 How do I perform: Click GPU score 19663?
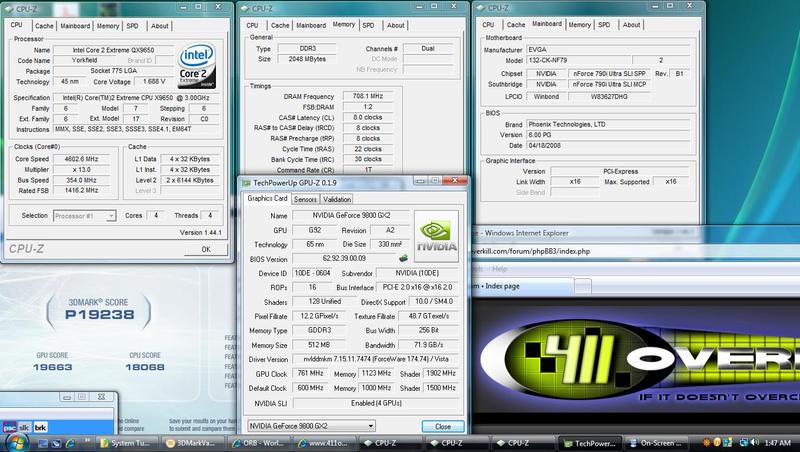[x=53, y=367]
